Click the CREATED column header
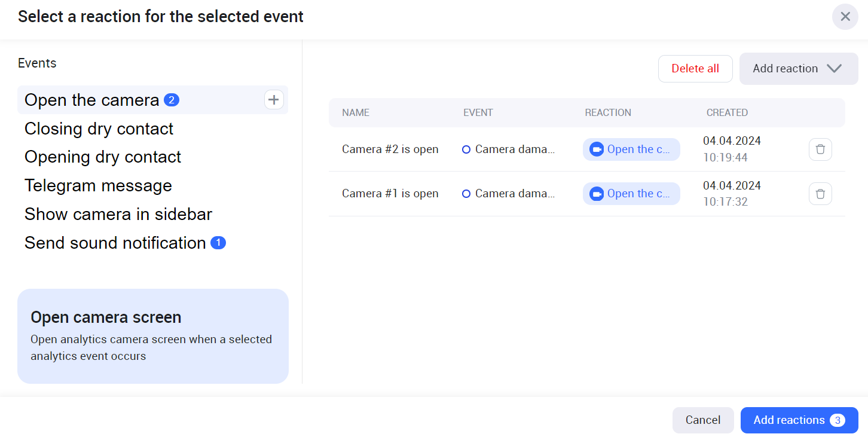Screen dimensions: 868x440 727,112
